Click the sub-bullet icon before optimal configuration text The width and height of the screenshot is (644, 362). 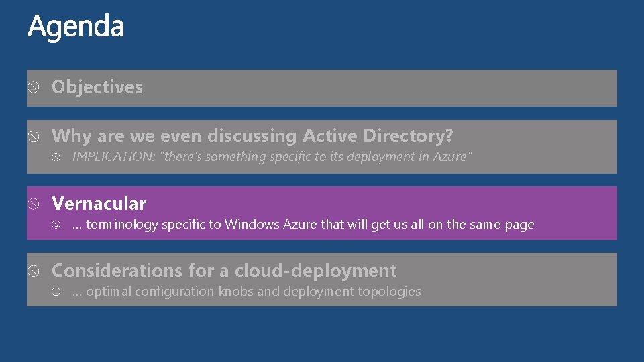pyautogui.click(x=58, y=292)
